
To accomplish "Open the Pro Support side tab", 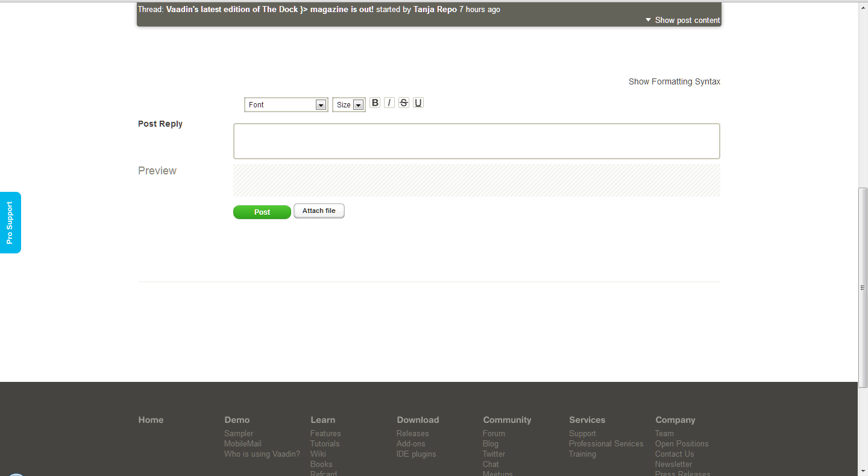I will [x=10, y=223].
